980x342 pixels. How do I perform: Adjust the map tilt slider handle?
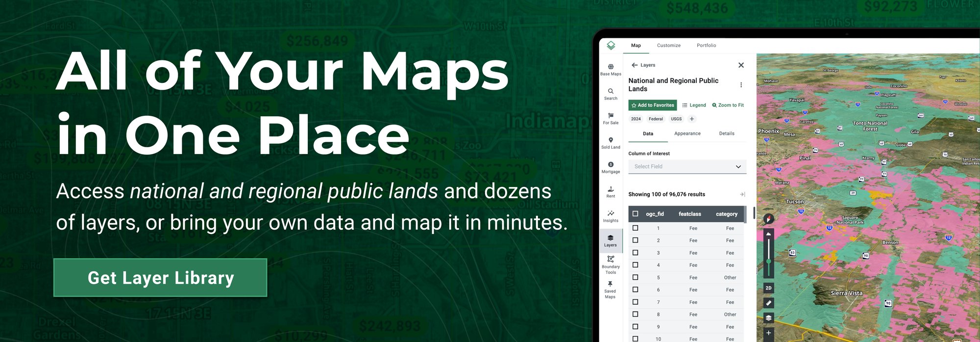click(x=768, y=261)
